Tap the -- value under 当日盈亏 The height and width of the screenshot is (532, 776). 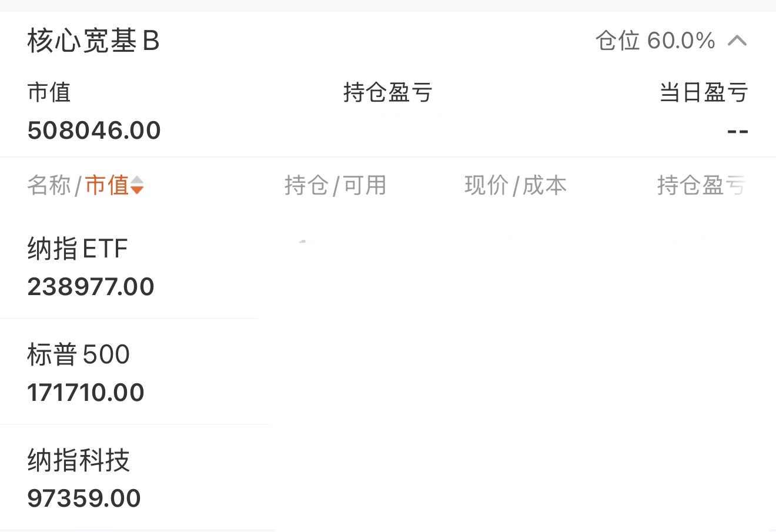(x=737, y=131)
